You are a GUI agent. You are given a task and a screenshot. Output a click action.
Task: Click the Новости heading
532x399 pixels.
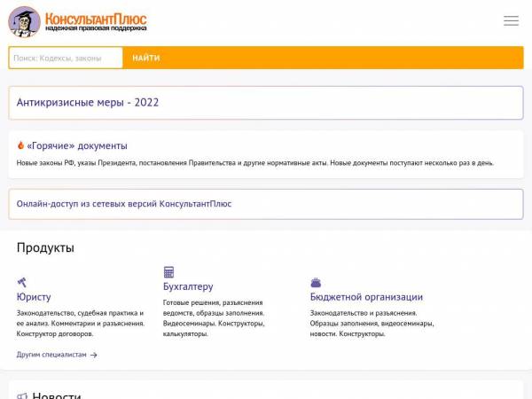tap(57, 395)
